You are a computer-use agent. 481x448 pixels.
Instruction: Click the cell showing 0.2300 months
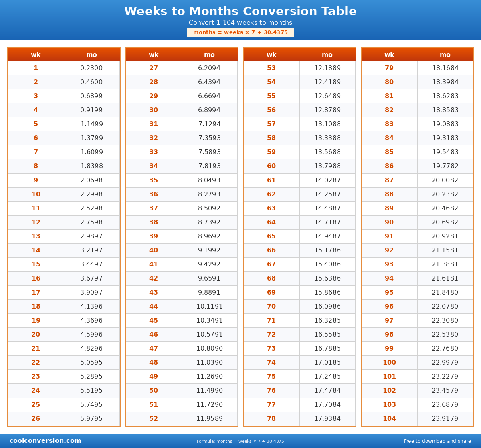[x=91, y=68]
